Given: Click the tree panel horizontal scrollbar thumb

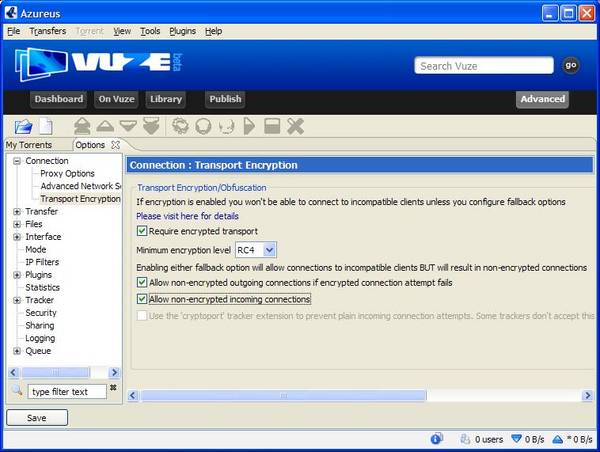Looking at the screenshot, I should [55, 372].
